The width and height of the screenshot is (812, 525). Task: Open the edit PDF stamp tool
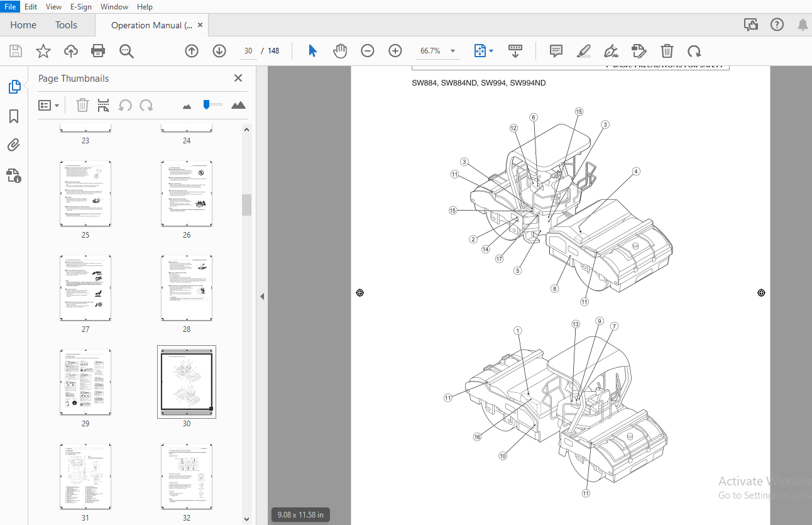pyautogui.click(x=639, y=51)
